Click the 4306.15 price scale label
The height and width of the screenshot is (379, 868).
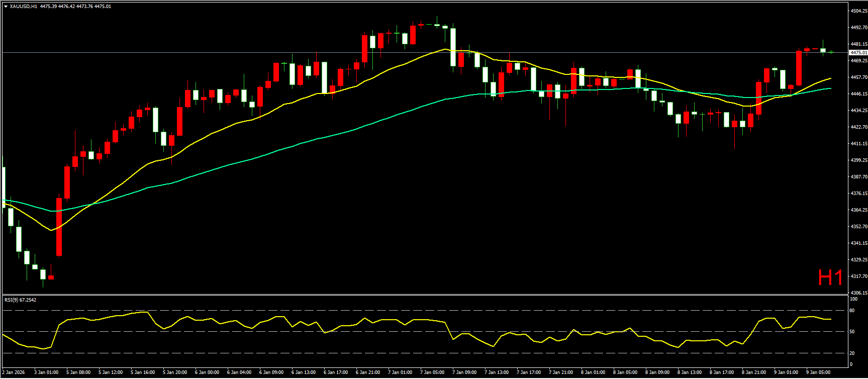[858, 293]
